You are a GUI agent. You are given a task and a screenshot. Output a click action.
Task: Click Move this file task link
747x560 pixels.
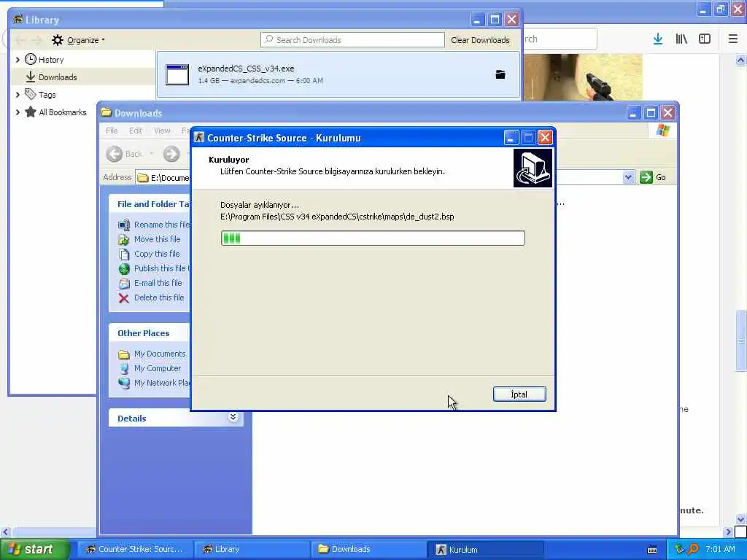point(158,239)
